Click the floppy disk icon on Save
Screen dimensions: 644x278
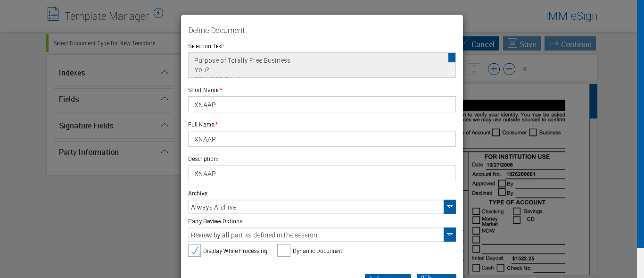(512, 43)
